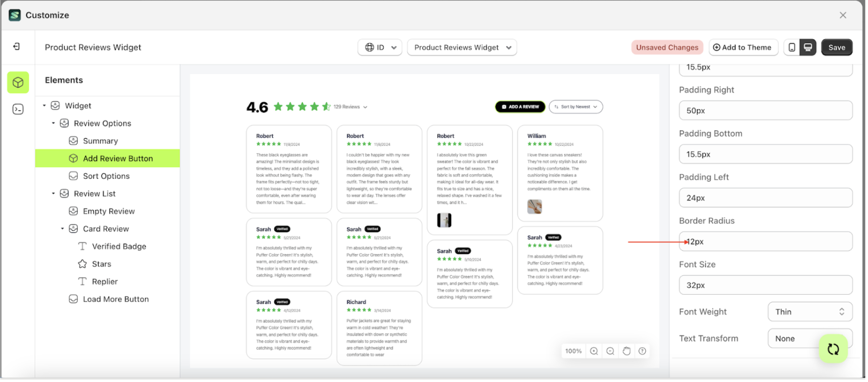Switch to mobile preview icon

792,47
